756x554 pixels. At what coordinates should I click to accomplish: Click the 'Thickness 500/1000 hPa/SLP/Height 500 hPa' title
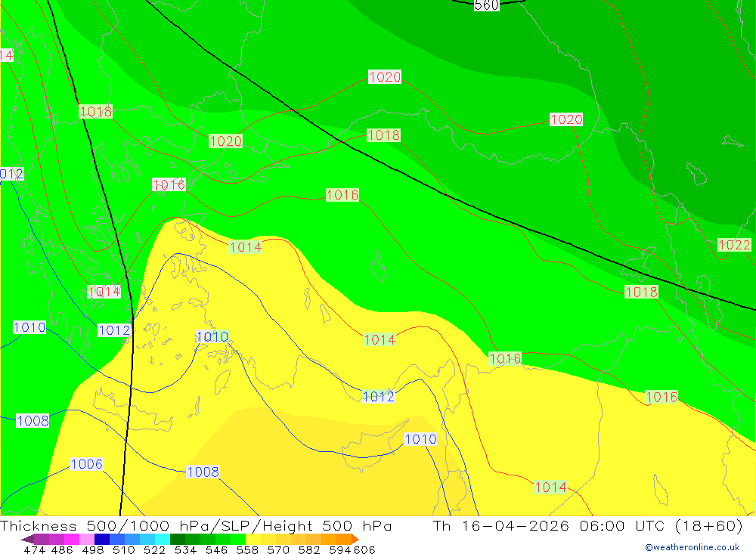pyautogui.click(x=196, y=525)
